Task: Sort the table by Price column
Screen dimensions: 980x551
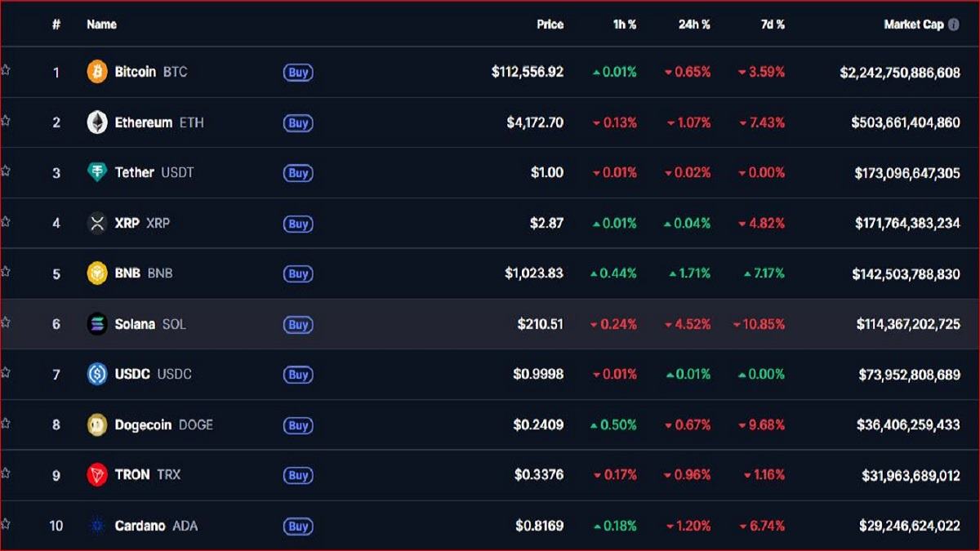Action: tap(550, 24)
